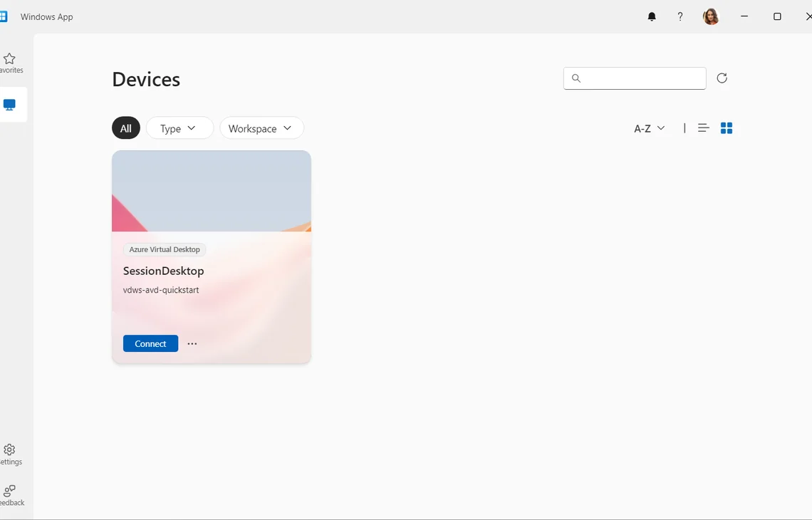Open Settings in the sidebar
This screenshot has width=812, height=520.
(11, 454)
